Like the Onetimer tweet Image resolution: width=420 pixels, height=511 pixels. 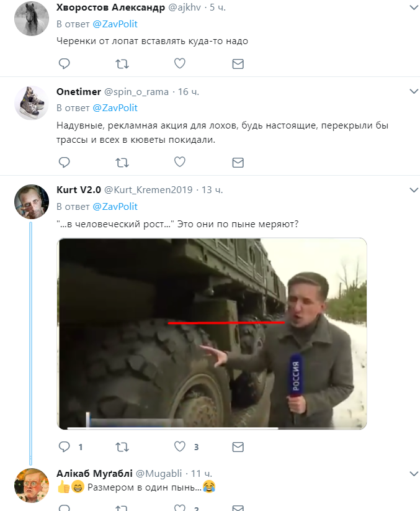click(180, 162)
